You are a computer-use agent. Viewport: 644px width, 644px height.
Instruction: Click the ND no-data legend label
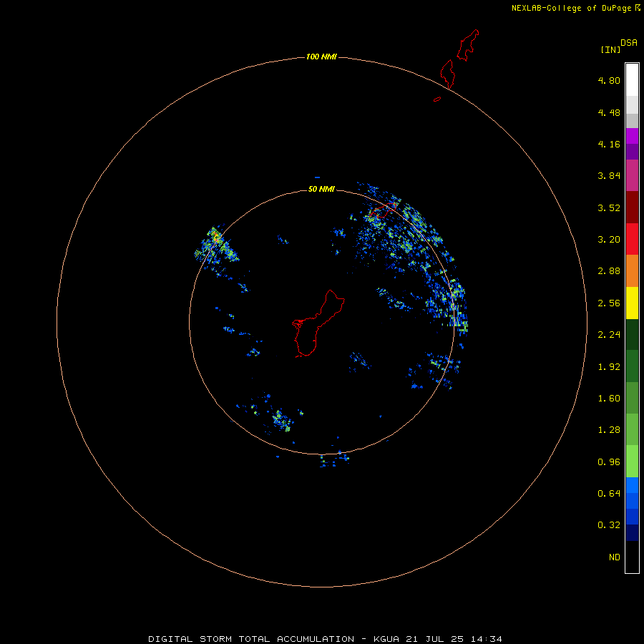coord(615,557)
